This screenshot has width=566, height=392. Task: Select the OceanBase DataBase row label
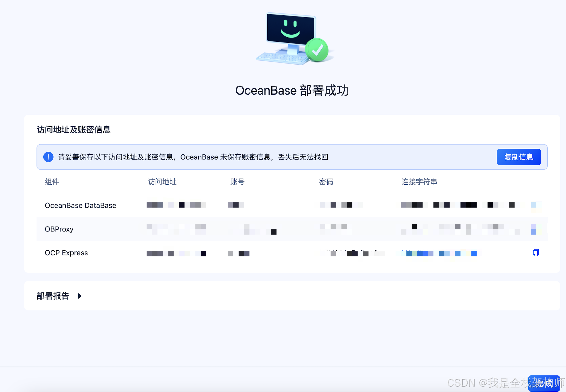click(80, 205)
